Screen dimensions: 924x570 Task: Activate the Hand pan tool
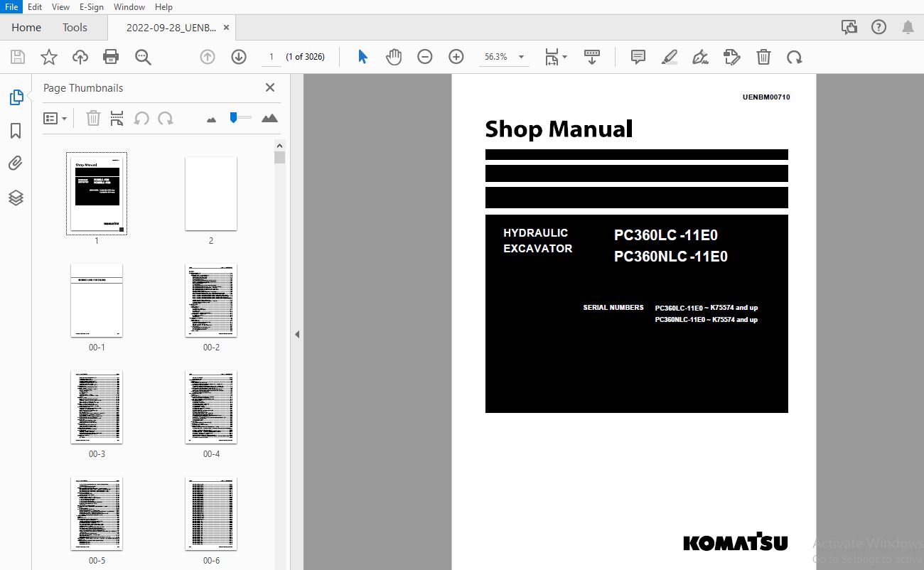pyautogui.click(x=394, y=57)
